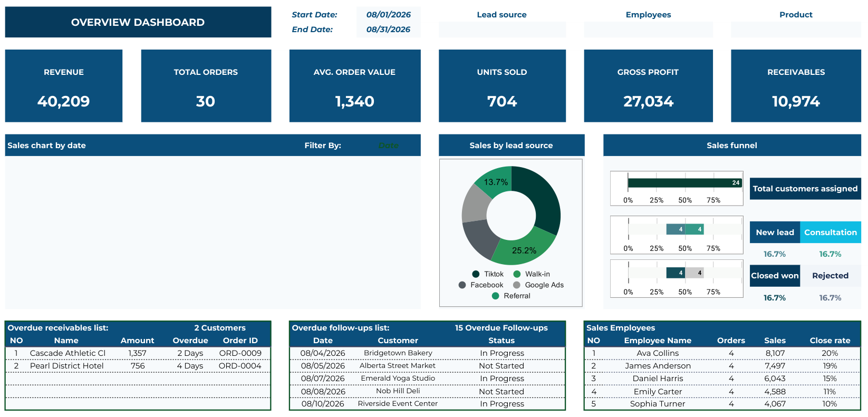Image resolution: width=868 pixels, height=417 pixels.
Task: Click employee name Sophia Turner
Action: (658, 404)
